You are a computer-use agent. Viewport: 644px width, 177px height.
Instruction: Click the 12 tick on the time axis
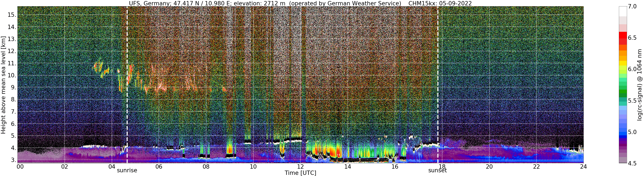point(300,166)
